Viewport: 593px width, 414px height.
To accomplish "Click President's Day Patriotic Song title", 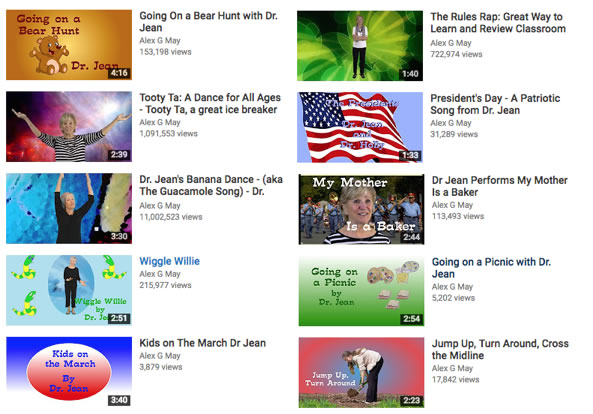I will click(495, 104).
